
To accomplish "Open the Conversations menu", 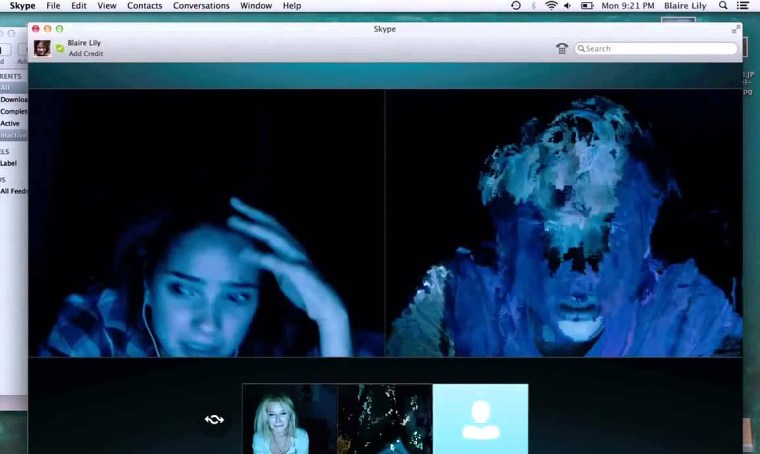I will tap(201, 6).
